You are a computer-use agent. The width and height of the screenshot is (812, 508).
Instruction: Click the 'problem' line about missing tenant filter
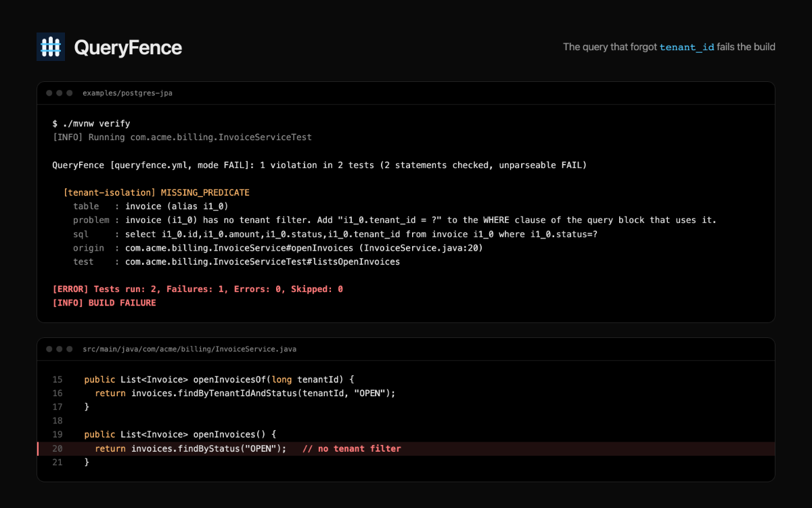click(394, 220)
